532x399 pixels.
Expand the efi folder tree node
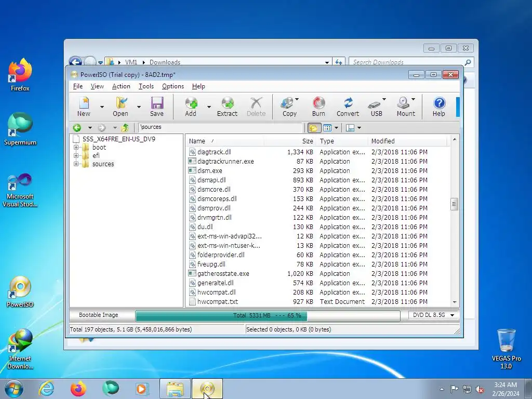(x=76, y=156)
